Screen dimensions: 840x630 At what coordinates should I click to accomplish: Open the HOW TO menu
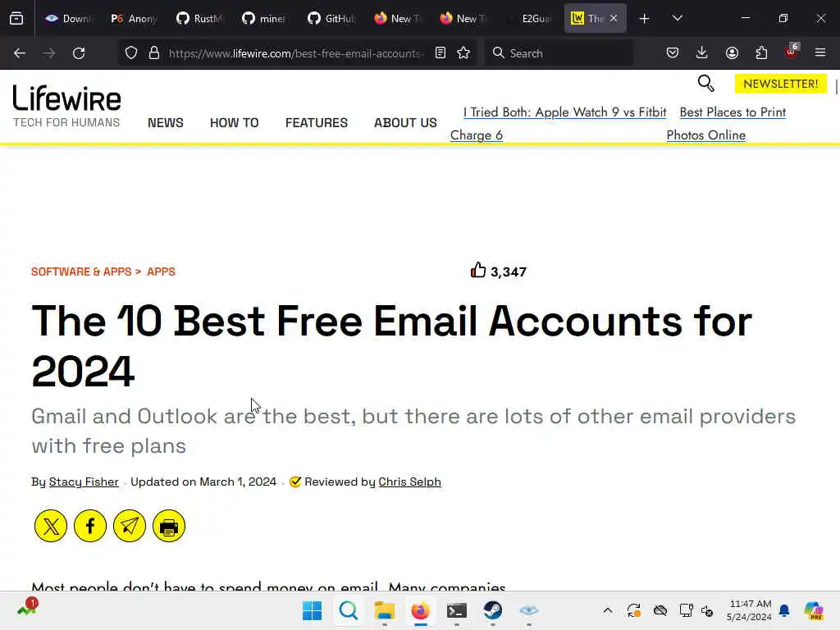[x=234, y=123]
